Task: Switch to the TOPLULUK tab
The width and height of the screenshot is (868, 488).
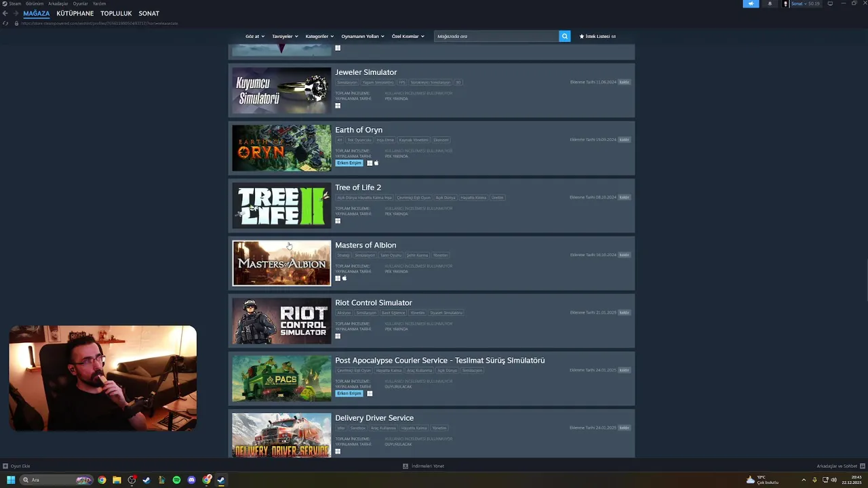Action: pos(116,14)
